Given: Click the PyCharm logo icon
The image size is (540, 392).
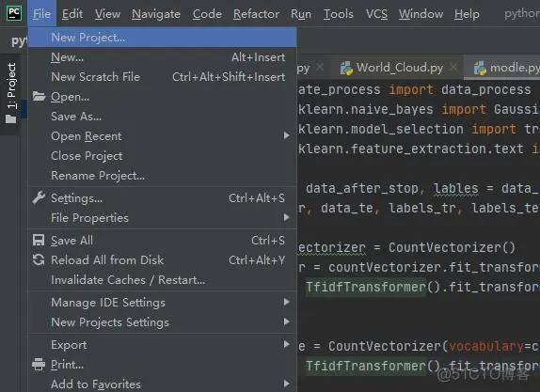Looking at the screenshot, I should tap(14, 13).
